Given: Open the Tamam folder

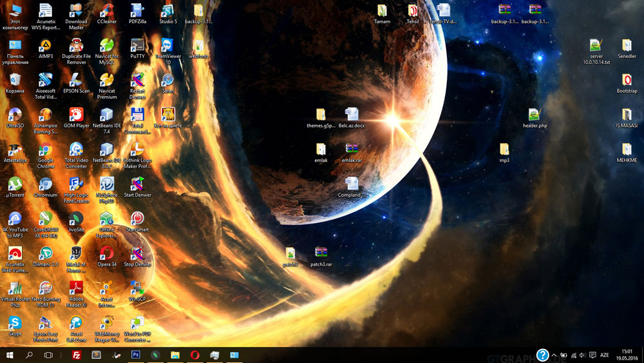Looking at the screenshot, I should pyautogui.click(x=382, y=14).
